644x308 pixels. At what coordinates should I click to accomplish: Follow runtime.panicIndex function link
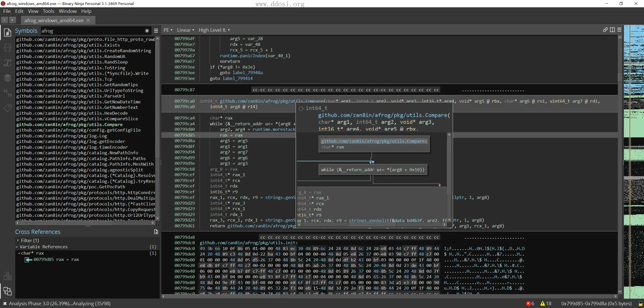[x=242, y=56]
